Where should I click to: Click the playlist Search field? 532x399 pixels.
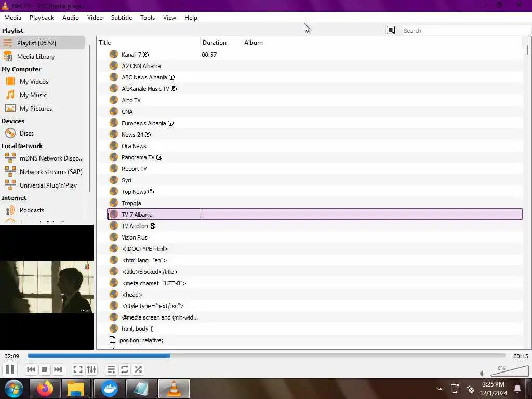click(x=466, y=31)
